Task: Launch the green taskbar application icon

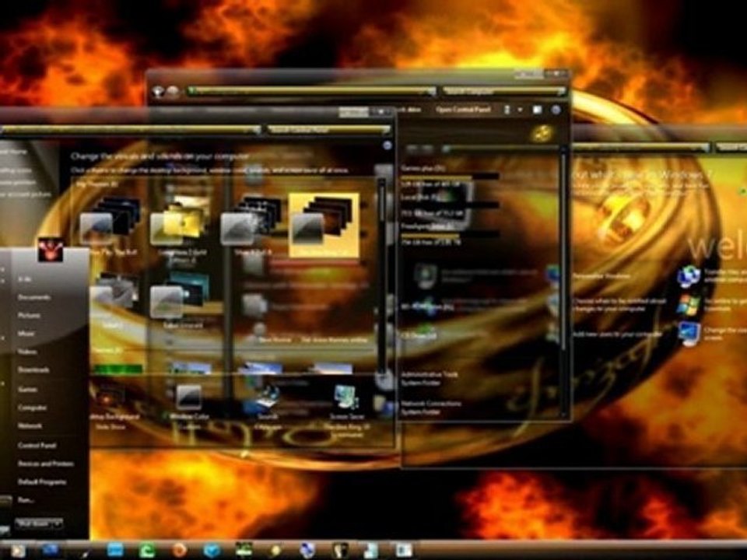Action: click(147, 551)
